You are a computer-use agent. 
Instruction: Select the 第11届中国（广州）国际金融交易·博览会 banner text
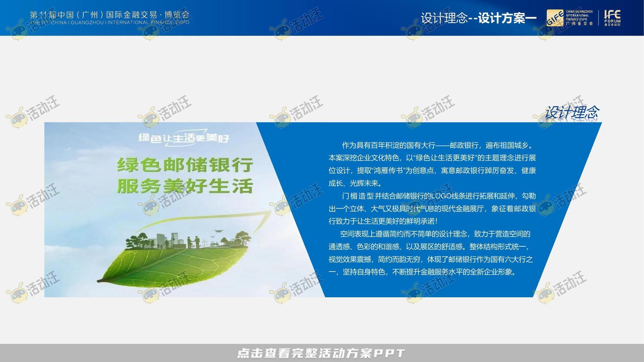tap(111, 15)
